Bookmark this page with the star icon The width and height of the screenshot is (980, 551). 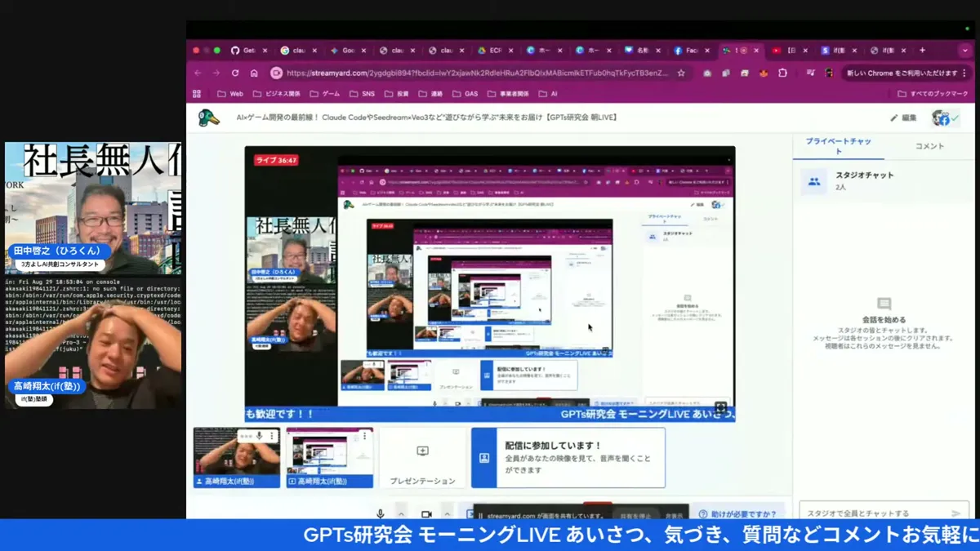pos(681,73)
